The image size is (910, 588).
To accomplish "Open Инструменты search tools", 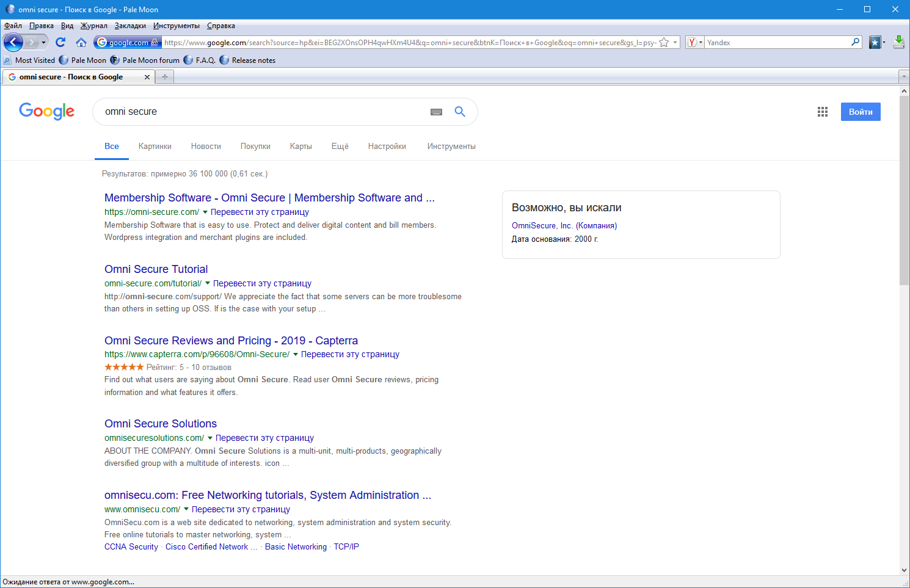I will tap(451, 147).
